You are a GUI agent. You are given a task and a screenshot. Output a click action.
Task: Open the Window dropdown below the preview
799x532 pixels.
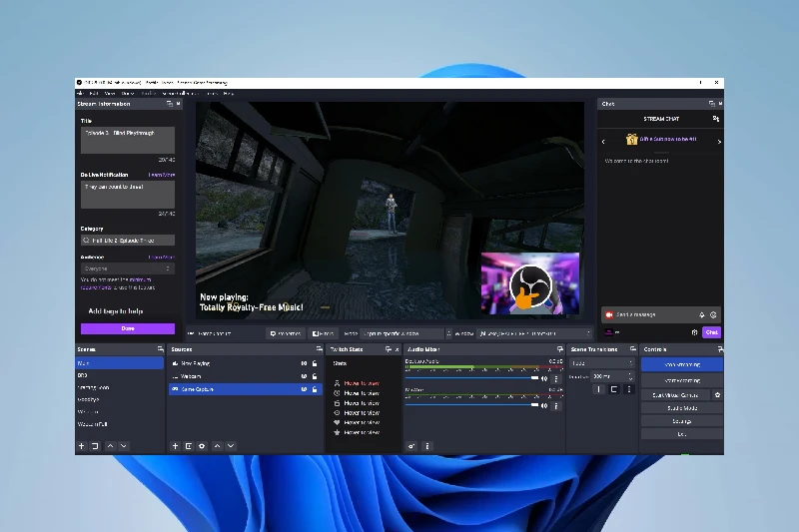(x=534, y=334)
